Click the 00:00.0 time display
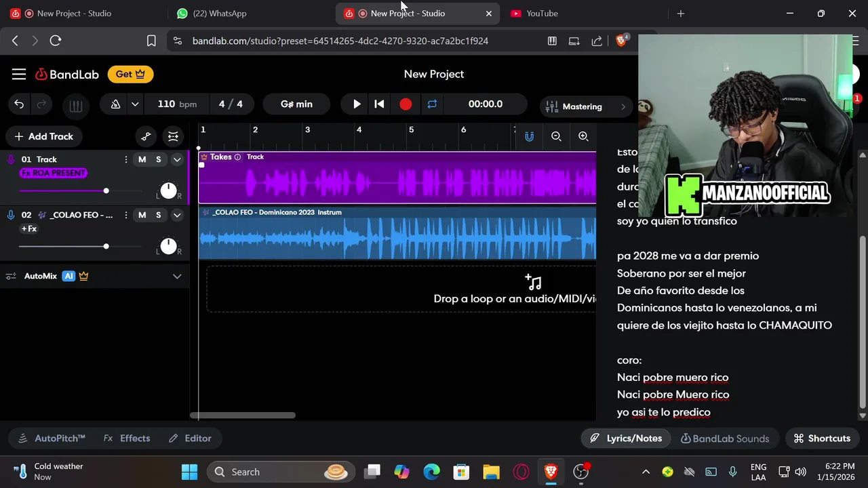The height and width of the screenshot is (488, 868). tap(486, 104)
